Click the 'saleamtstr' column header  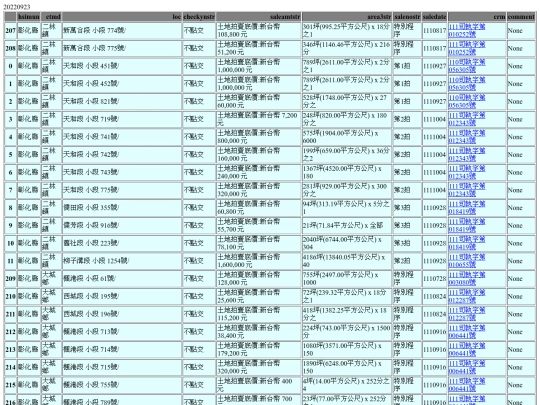[259, 17]
